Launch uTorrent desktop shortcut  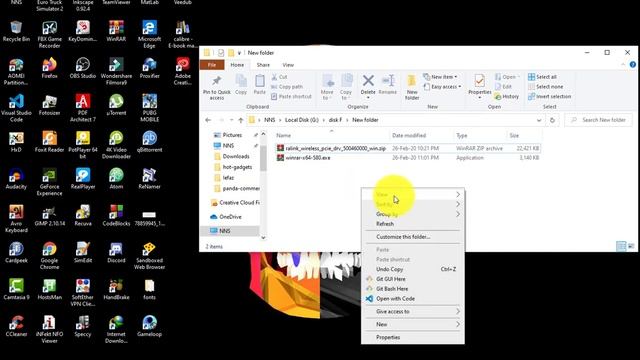pos(116,104)
